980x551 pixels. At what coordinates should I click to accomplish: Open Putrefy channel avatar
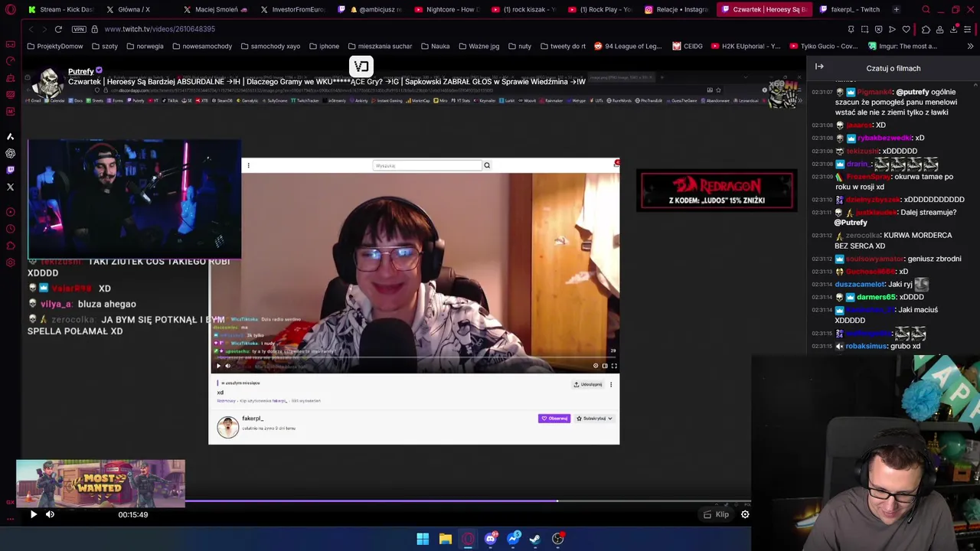49,81
